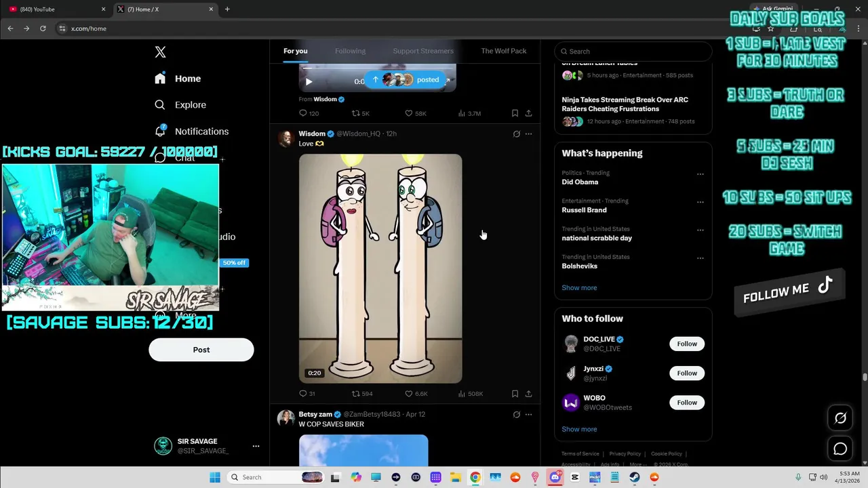Open the Privacy Policy footer link
The width and height of the screenshot is (868, 488).
[625, 453]
